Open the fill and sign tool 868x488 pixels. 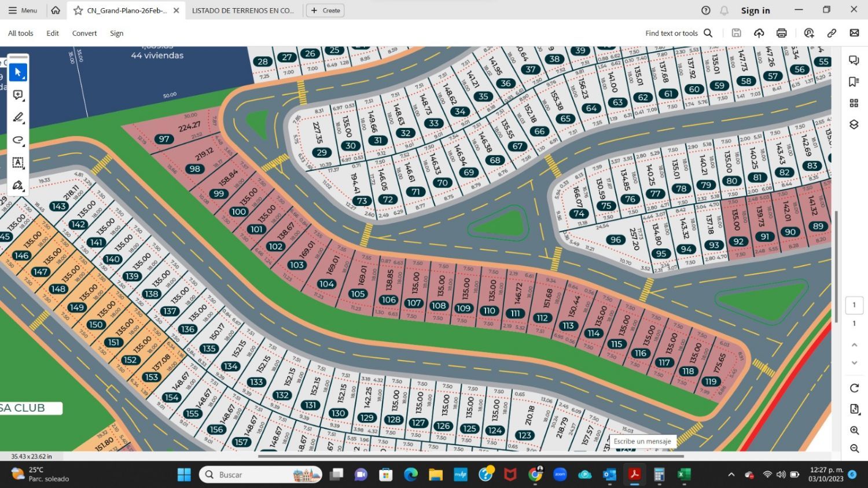pyautogui.click(x=18, y=185)
